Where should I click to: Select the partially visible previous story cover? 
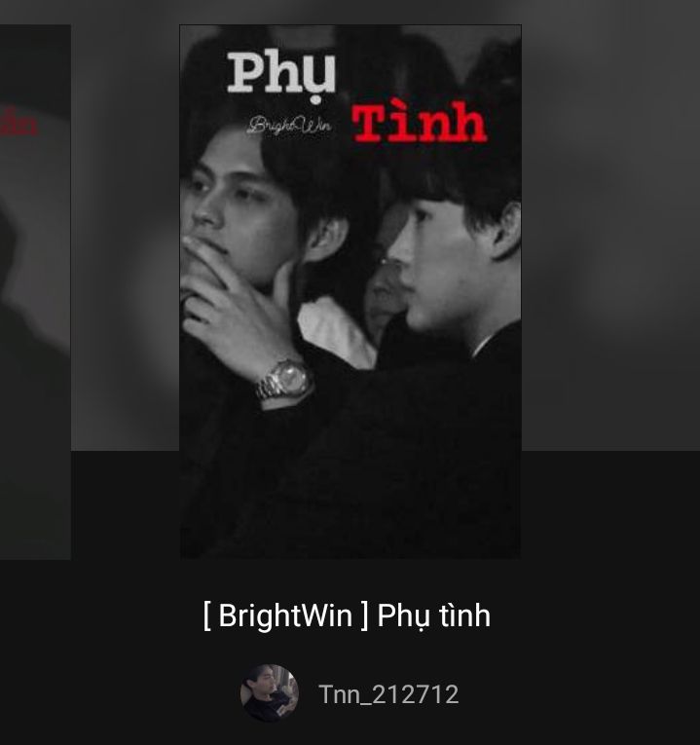coord(35,292)
